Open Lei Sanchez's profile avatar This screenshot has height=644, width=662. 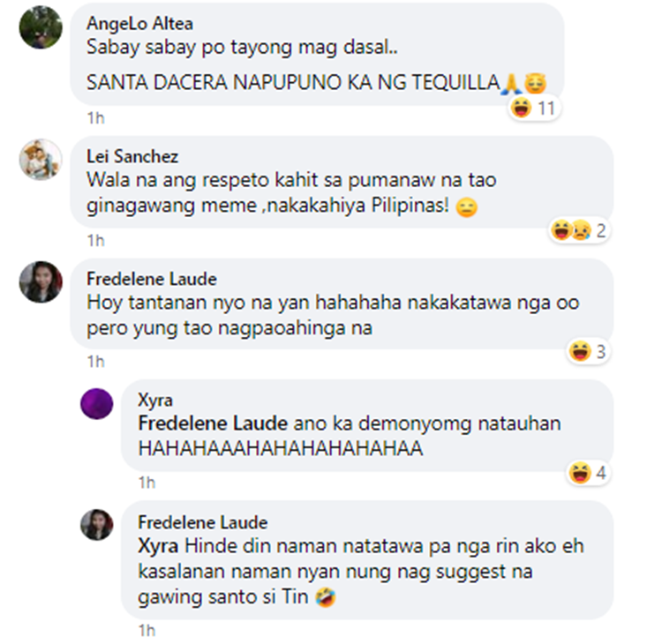[x=41, y=160]
